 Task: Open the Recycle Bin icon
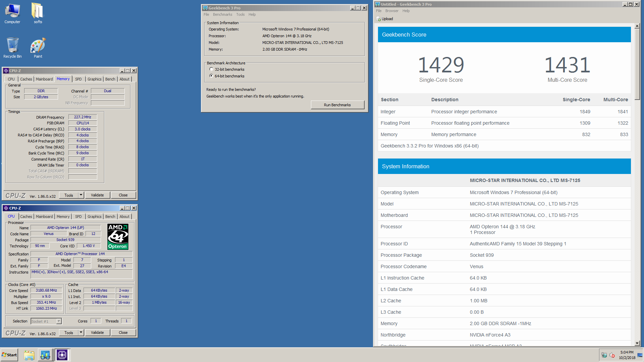12,48
